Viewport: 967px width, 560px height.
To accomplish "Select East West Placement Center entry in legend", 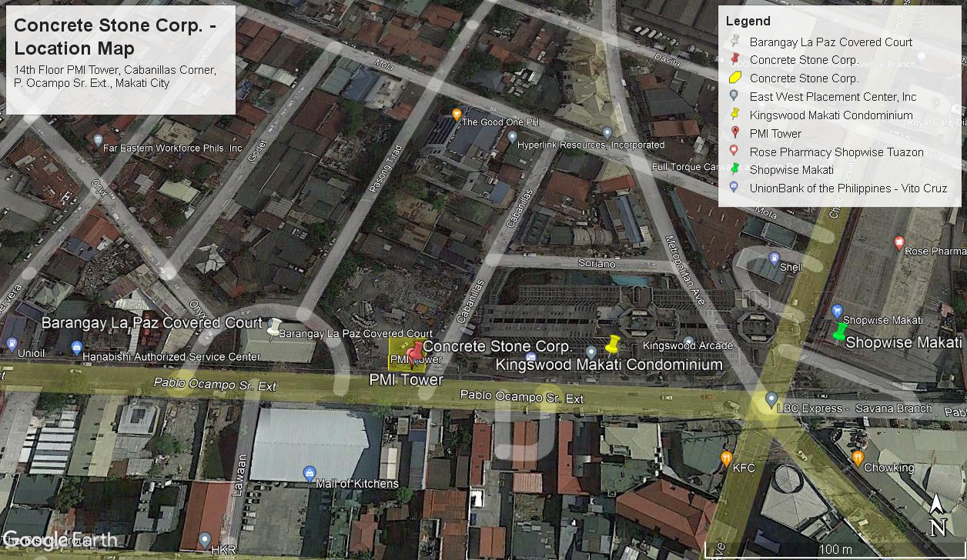I will click(832, 96).
